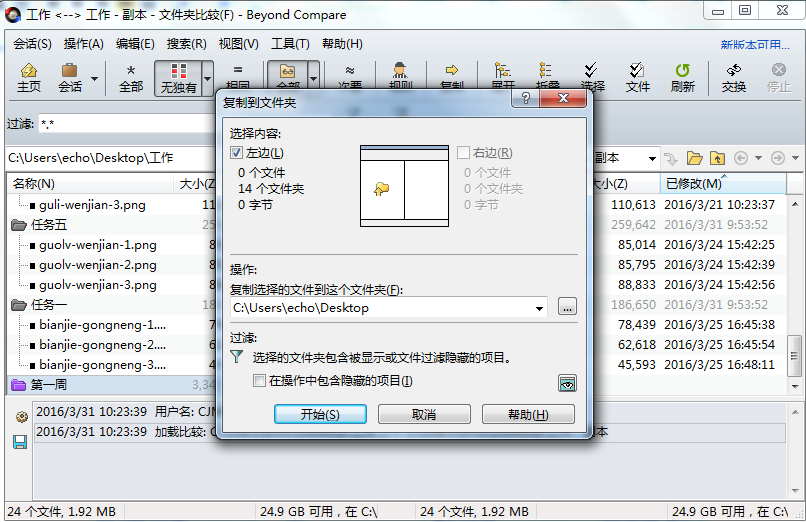Collapse the 任务五 folder in left pane
Viewport: 806px width, 522px height.
point(19,225)
